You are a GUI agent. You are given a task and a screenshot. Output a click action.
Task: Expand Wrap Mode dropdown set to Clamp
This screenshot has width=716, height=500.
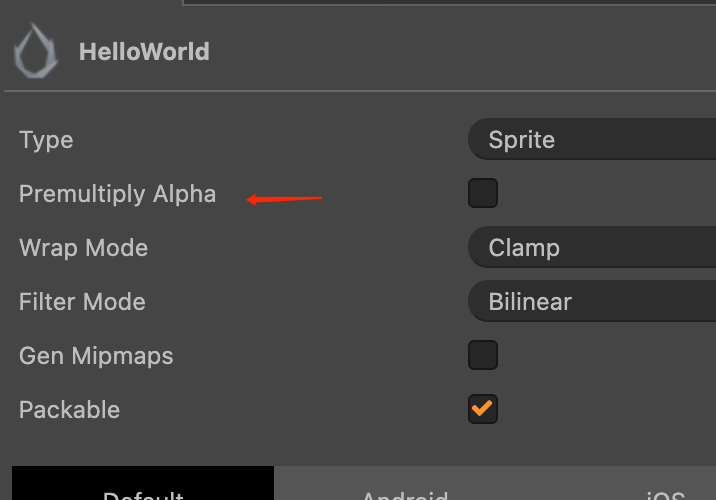pyautogui.click(x=592, y=248)
